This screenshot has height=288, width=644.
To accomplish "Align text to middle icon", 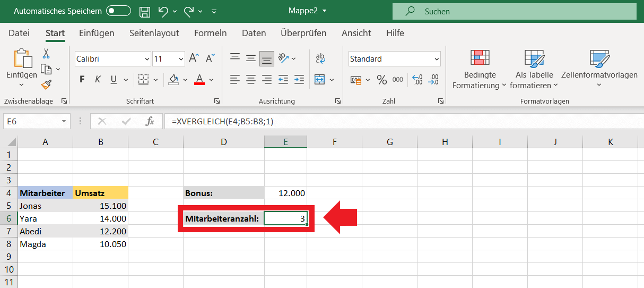I will coord(251,58).
